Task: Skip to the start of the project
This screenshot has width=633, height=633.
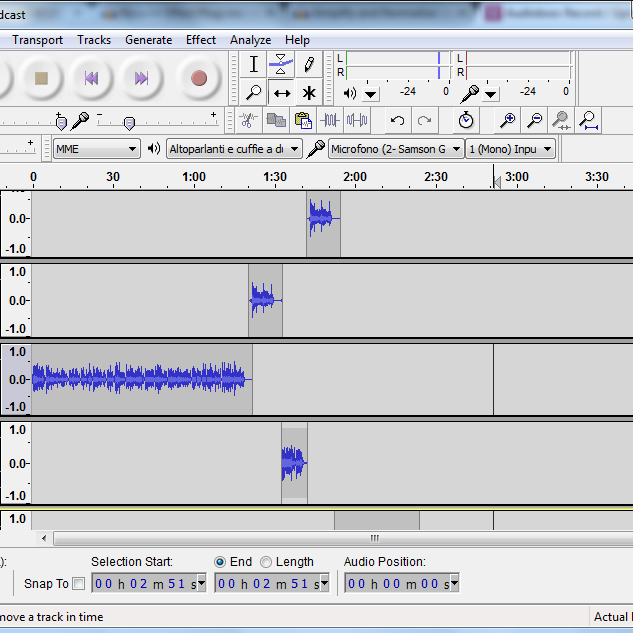Action: pyautogui.click(x=91, y=78)
